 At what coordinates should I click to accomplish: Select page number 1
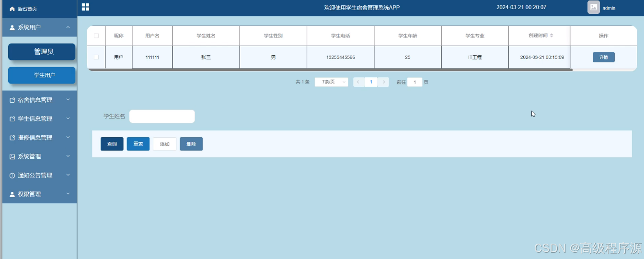371,82
